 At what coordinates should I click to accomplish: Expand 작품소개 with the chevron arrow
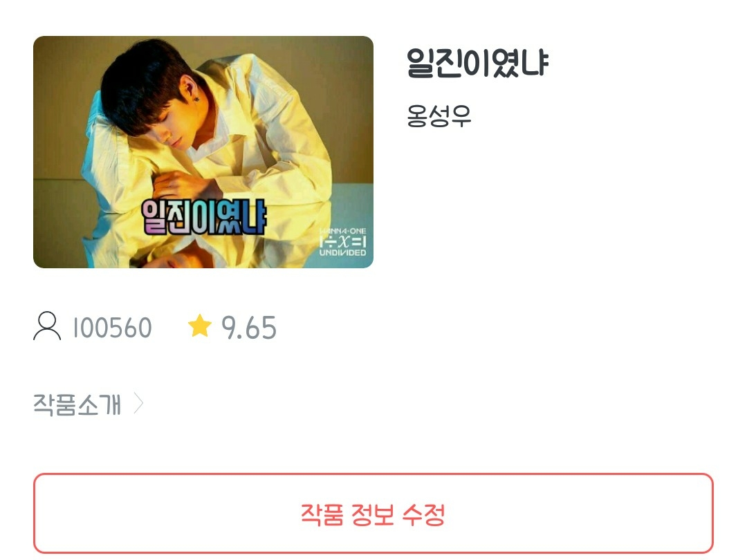click(138, 404)
